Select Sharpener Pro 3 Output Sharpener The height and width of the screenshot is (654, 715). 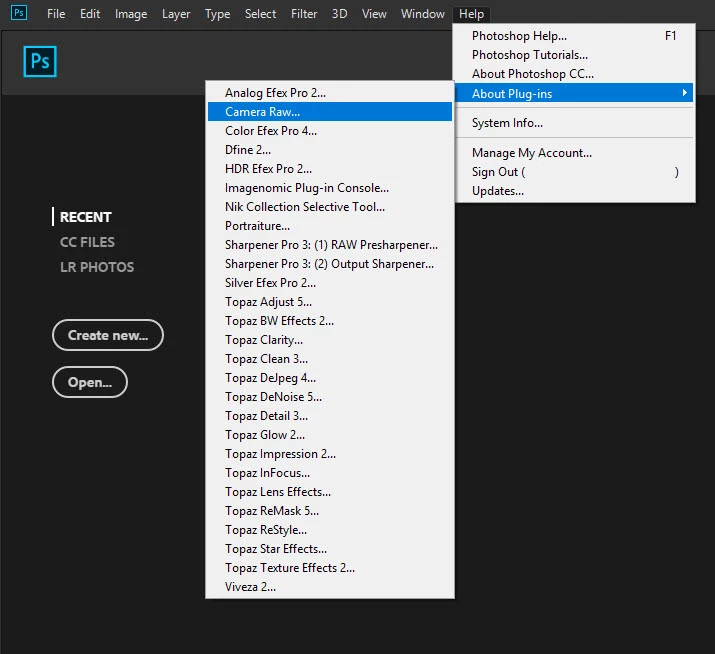[x=330, y=264]
